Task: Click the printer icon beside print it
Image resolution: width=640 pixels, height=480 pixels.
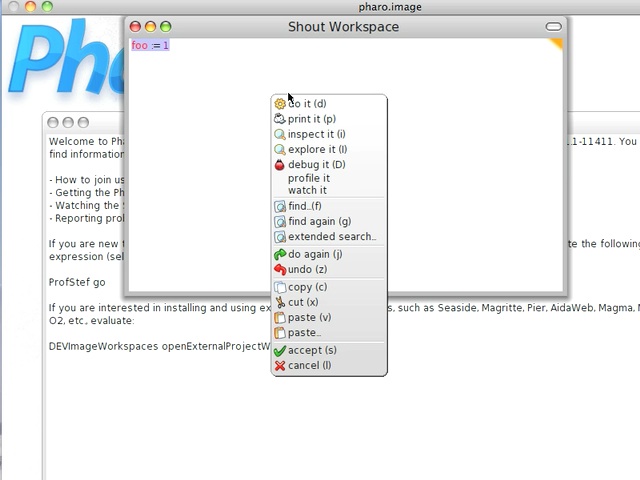Action: click(280, 119)
